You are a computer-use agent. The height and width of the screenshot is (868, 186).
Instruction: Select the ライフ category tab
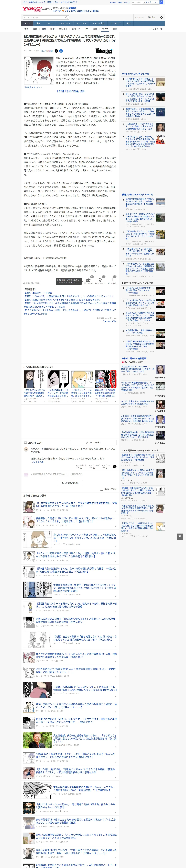[x=105, y=29]
